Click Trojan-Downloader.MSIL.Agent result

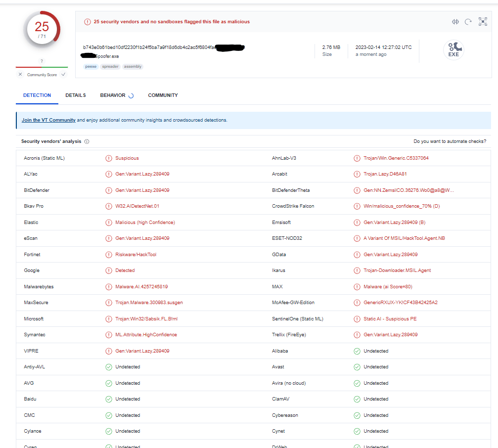coord(397,270)
